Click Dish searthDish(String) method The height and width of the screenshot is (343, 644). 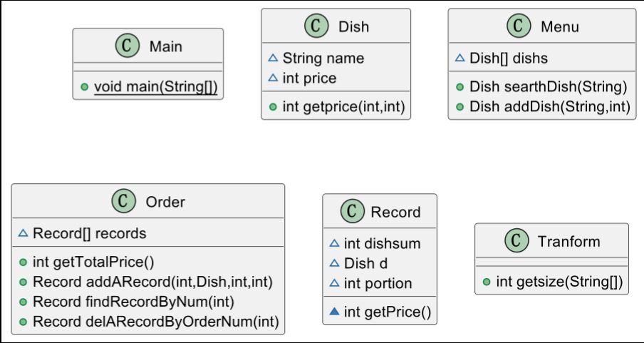click(548, 87)
